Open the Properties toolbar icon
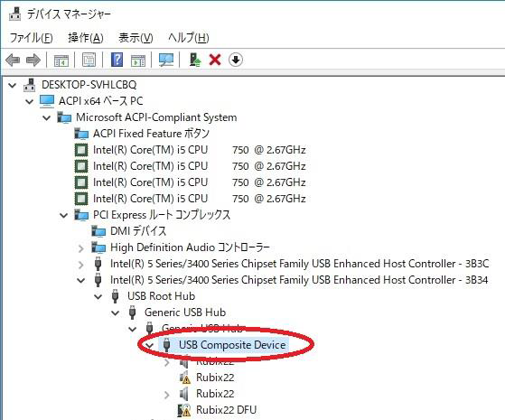Screen dimensions: 505x420 coord(89,60)
